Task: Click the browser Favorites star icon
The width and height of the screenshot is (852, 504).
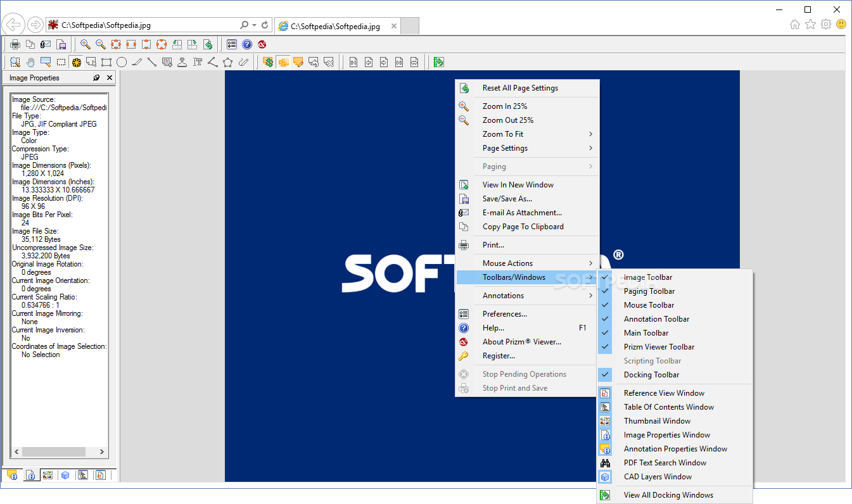Action: [810, 25]
